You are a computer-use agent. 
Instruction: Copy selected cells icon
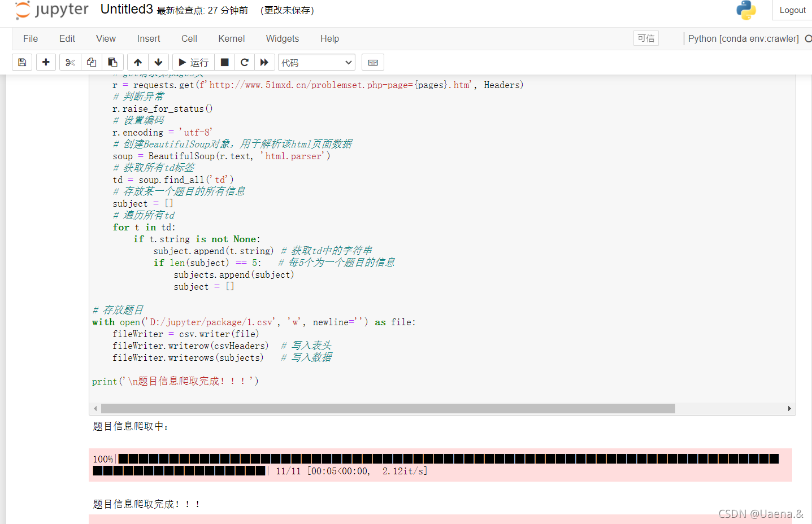[92, 62]
